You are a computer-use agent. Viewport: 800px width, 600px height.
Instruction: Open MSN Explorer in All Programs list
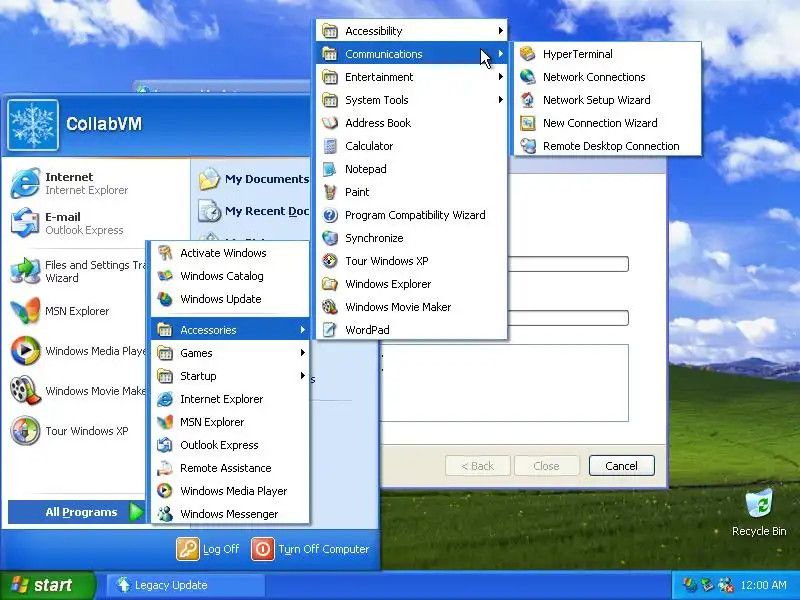tap(230, 422)
